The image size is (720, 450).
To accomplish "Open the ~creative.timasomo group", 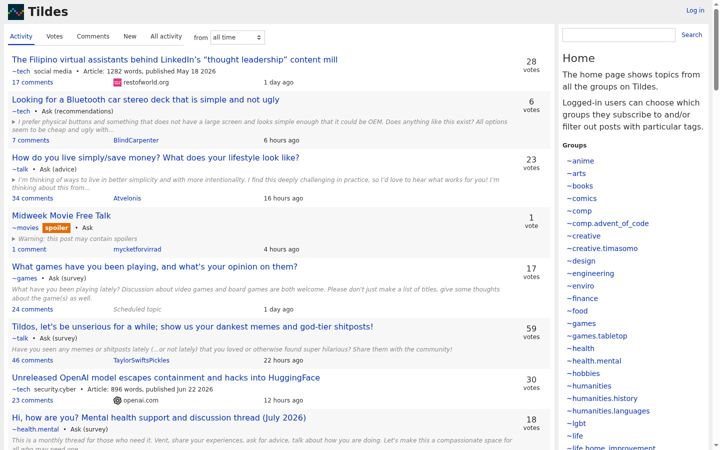I will tap(602, 248).
